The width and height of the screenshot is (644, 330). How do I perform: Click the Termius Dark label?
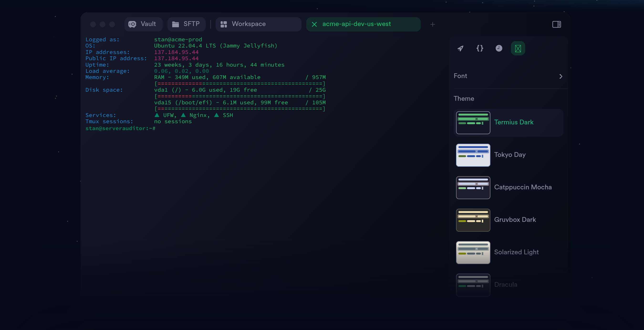pos(514,122)
